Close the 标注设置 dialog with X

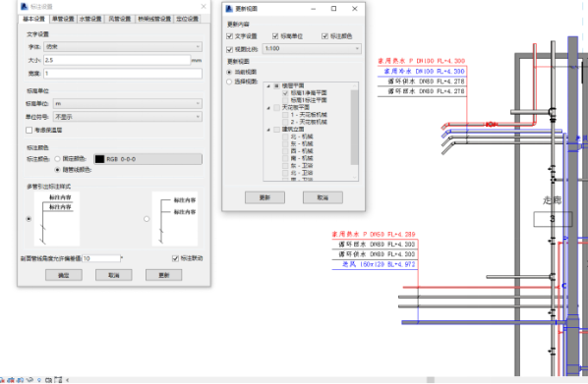click(204, 6)
